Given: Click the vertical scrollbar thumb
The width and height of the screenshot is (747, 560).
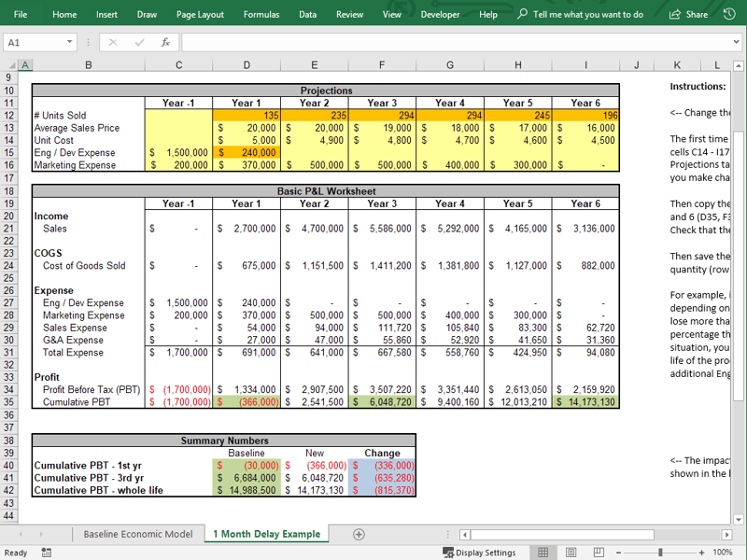Looking at the screenshot, I should pyautogui.click(x=738, y=265).
